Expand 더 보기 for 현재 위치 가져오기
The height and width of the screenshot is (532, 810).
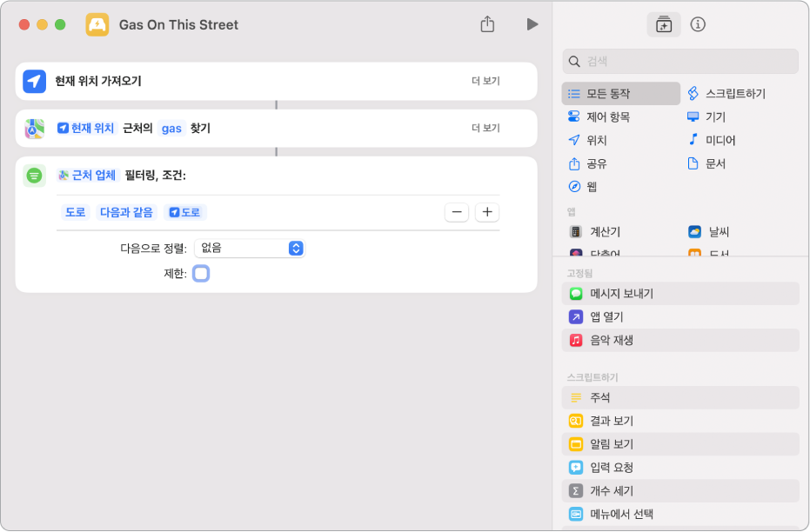tap(485, 81)
